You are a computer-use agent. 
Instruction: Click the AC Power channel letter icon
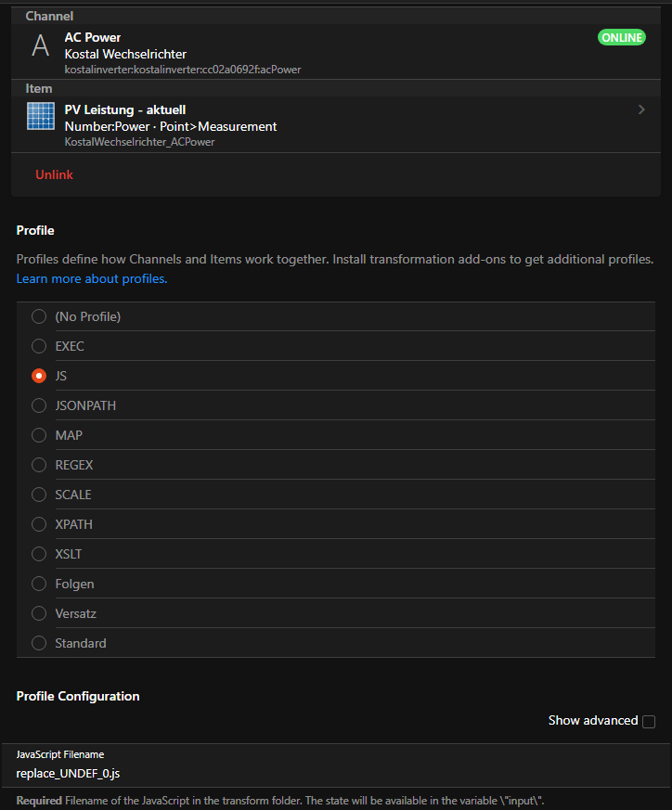(39, 46)
